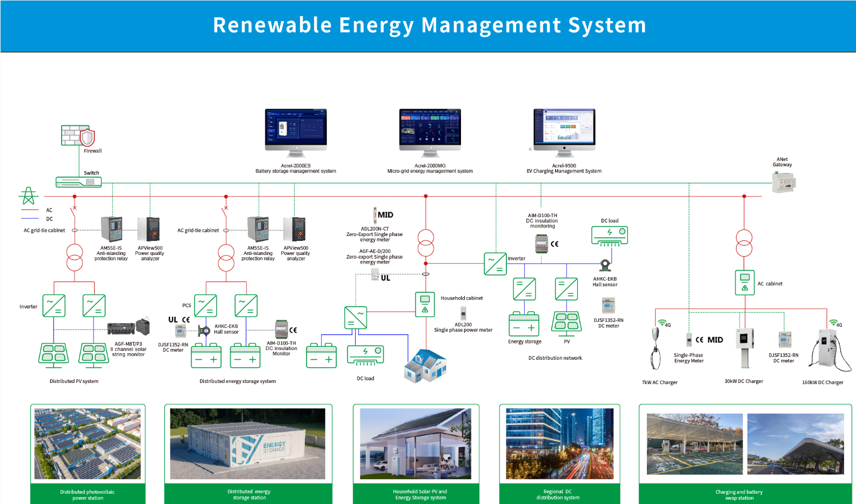The image size is (856, 504).
Task: Select the ADL200 single phase power meter device
Action: (x=463, y=314)
